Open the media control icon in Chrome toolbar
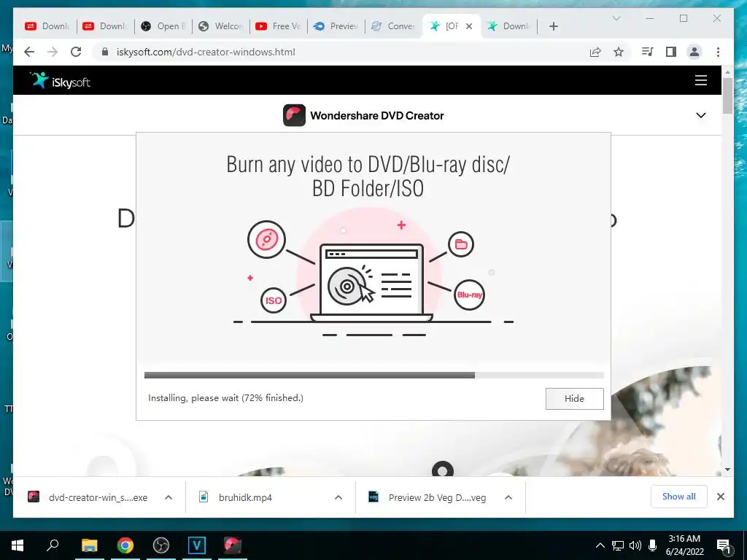This screenshot has width=747, height=560. click(x=648, y=52)
